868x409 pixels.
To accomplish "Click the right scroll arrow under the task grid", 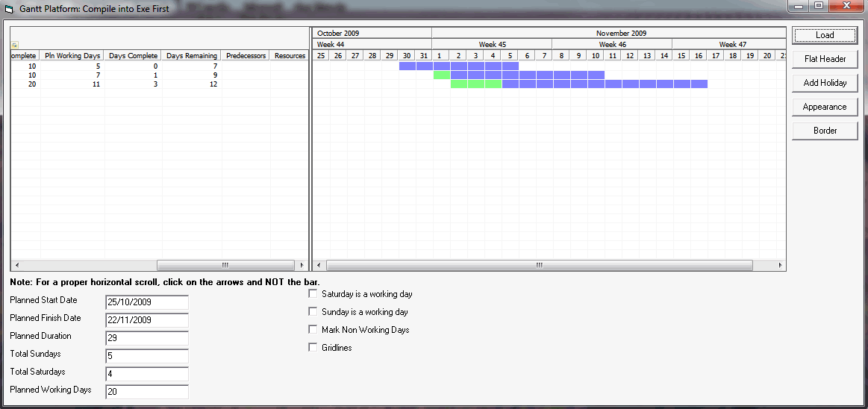I will tap(302, 265).
